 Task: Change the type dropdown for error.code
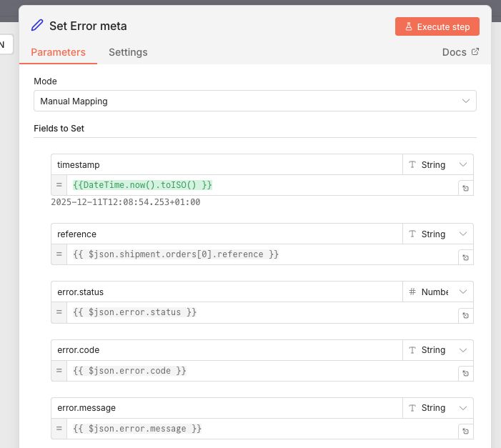pos(437,350)
